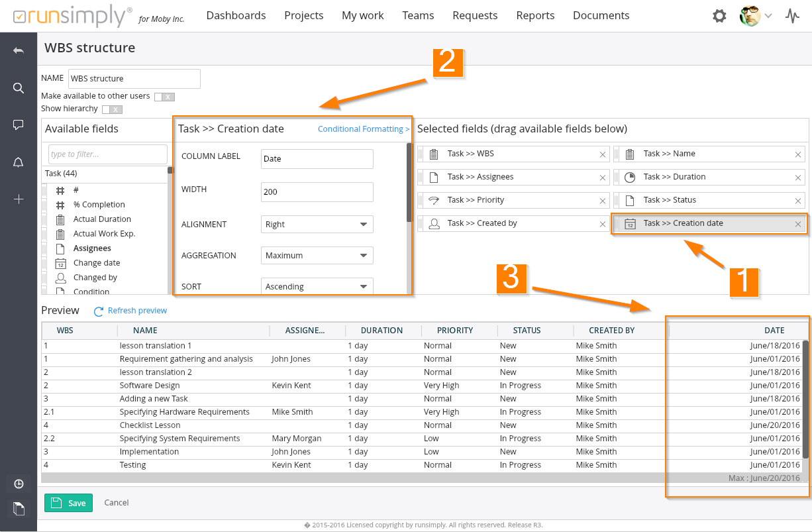
Task: Toggle the Show hierarchy switch
Action: pos(112,109)
